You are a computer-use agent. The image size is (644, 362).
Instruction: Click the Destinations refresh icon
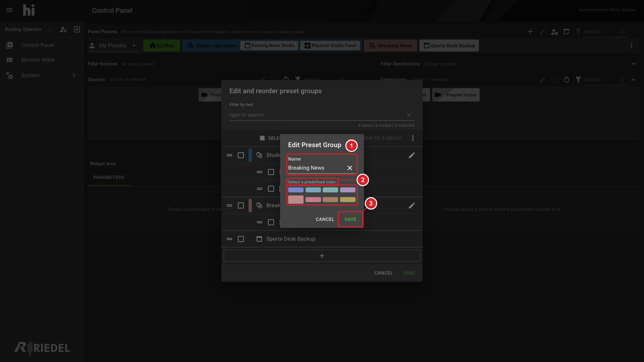pyautogui.click(x=567, y=80)
